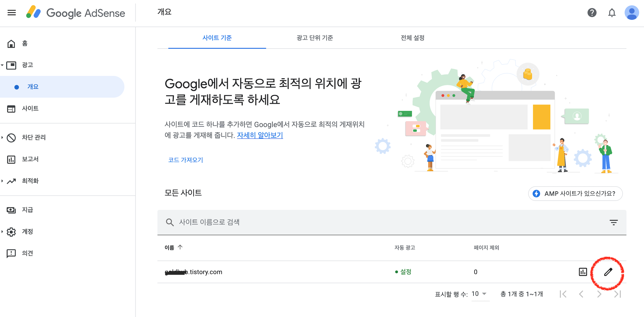Viewport: 644px width, 317px height.
Task: Expand the 차단 관리 section arrow
Action: click(2, 138)
